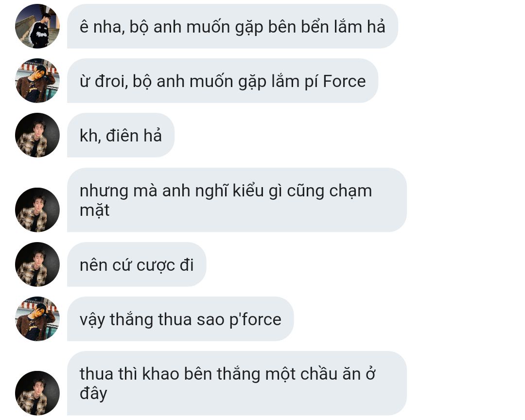Screen dimensions: 525x420
Task: Tap avatar beside "thua thì khao" message
Action: click(x=37, y=393)
